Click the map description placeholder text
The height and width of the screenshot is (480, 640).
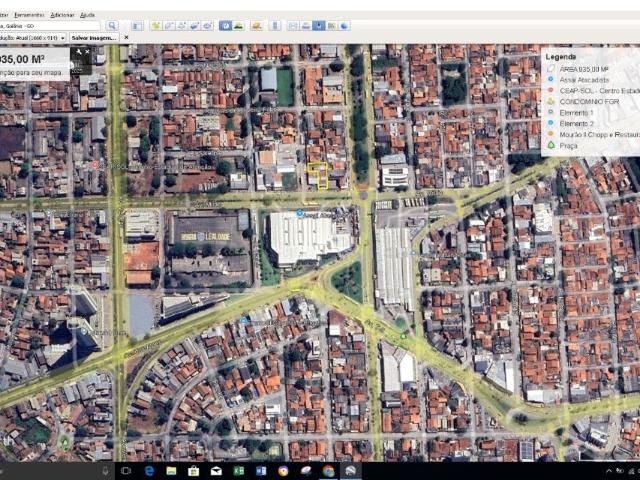(31, 73)
